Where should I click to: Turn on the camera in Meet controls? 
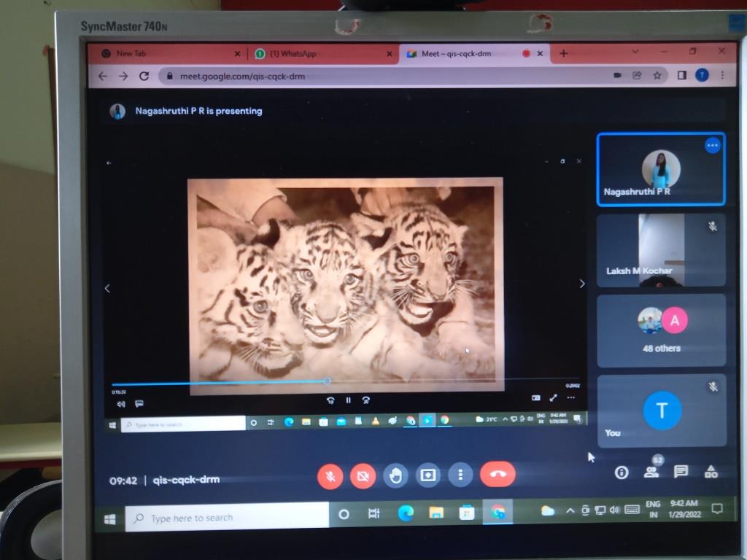(363, 475)
